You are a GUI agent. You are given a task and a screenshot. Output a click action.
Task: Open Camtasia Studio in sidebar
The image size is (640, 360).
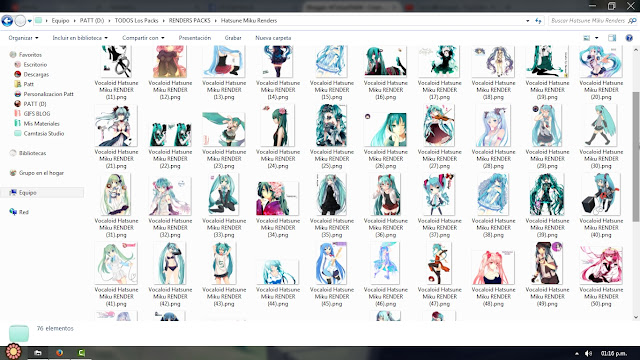[x=39, y=133]
